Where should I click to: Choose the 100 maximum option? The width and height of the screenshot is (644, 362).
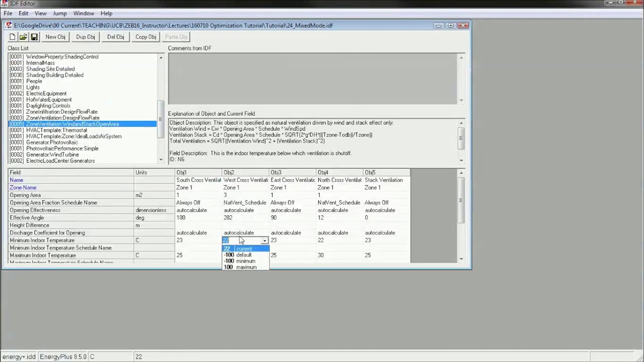pos(246,267)
